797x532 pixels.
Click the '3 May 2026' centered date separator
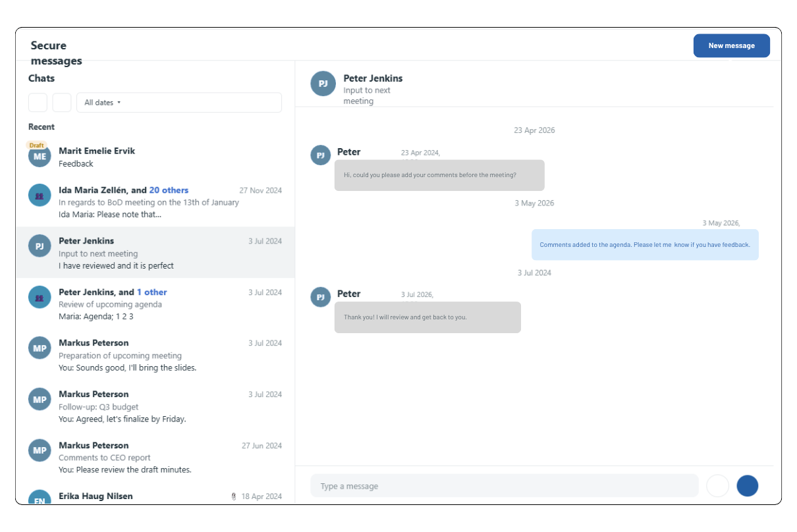[534, 203]
